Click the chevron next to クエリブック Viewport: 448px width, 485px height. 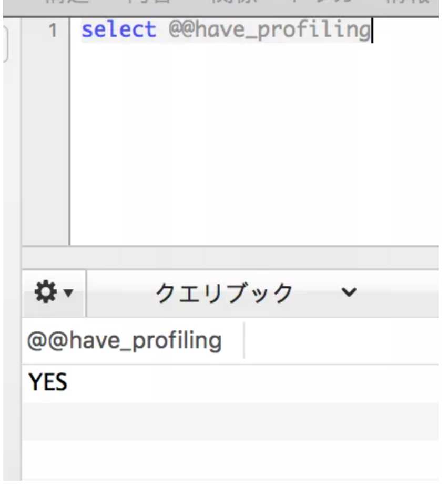(x=349, y=292)
